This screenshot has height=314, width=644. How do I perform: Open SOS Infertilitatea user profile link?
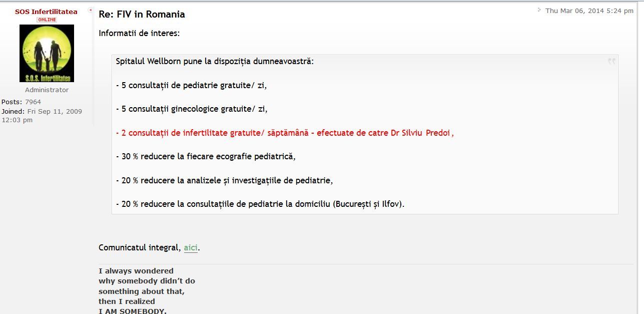tap(46, 12)
